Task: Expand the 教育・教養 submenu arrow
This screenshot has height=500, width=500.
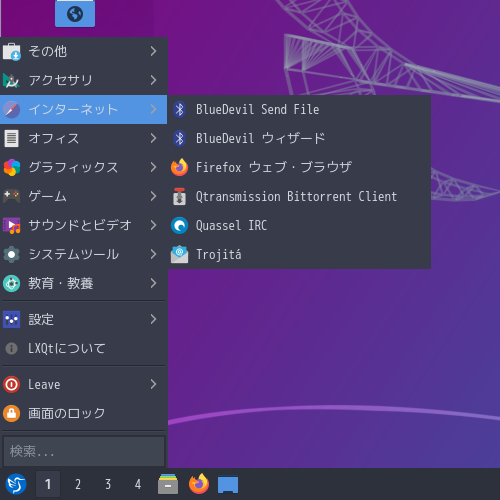Action: tap(153, 283)
